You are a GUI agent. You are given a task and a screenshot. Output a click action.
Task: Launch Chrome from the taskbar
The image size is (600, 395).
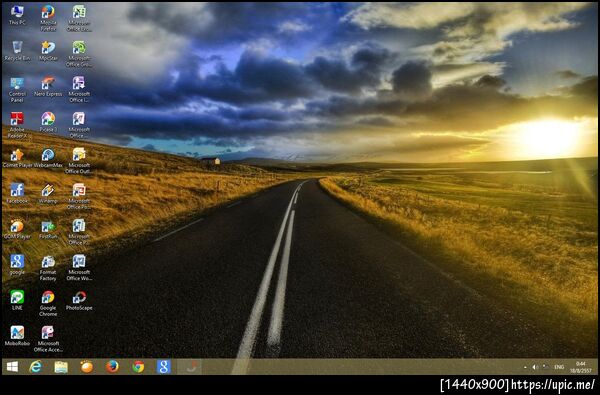(138, 367)
